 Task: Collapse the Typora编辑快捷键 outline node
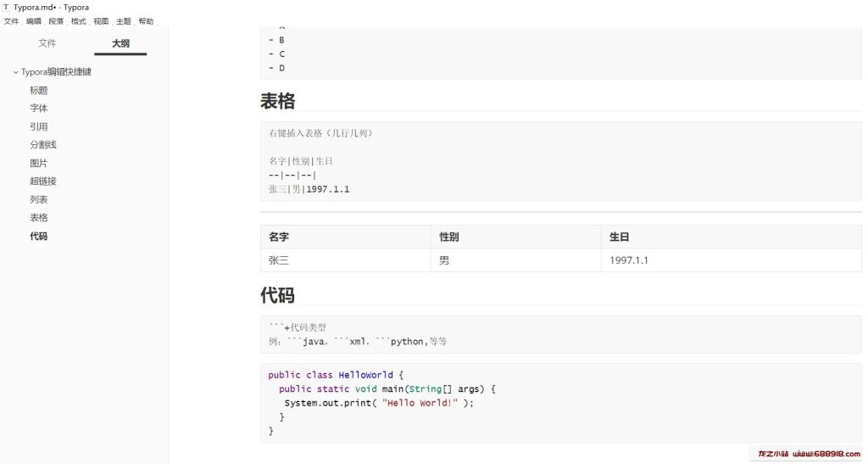coord(15,72)
